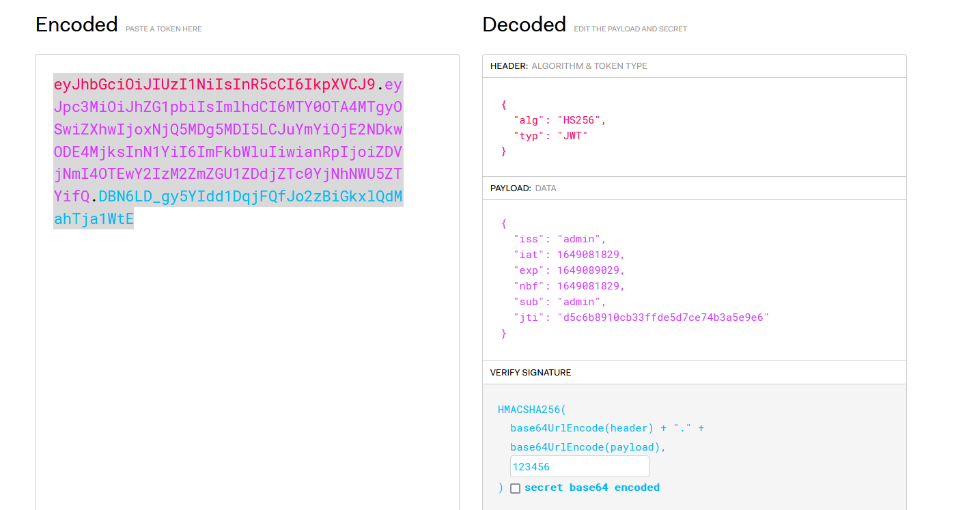Click the secret input field containing 123456
Image resolution: width=980 pixels, height=510 pixels.
pos(579,466)
